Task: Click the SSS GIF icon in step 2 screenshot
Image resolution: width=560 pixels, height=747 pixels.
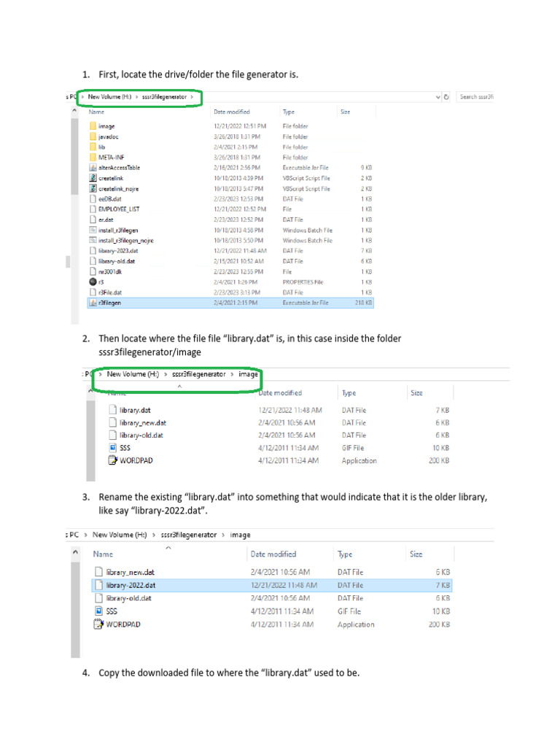Action: pyautogui.click(x=112, y=448)
